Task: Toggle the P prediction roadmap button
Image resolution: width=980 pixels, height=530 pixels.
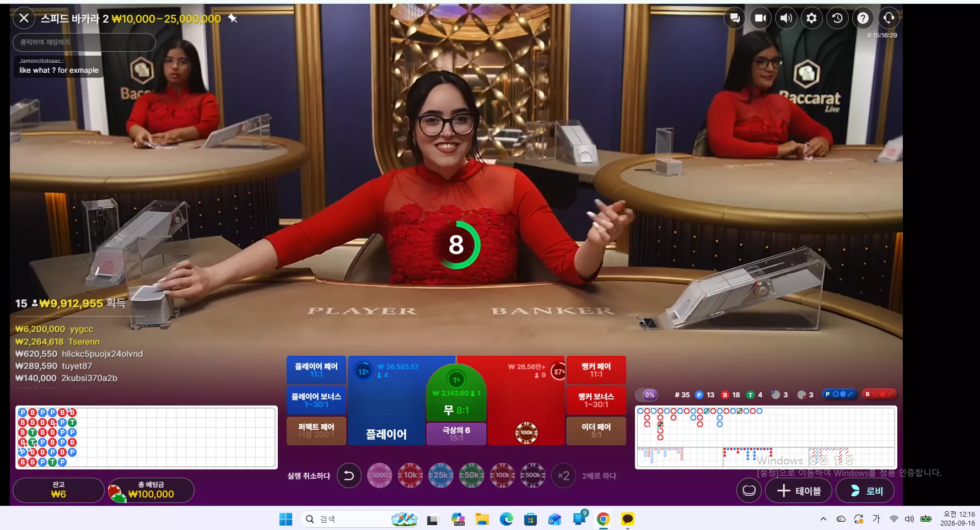Action: (839, 394)
